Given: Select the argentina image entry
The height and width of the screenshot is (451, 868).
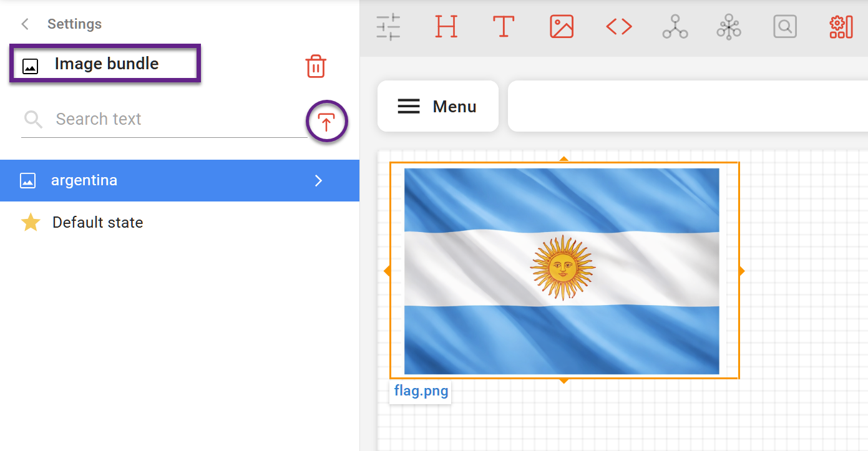Looking at the screenshot, I should click(x=84, y=181).
